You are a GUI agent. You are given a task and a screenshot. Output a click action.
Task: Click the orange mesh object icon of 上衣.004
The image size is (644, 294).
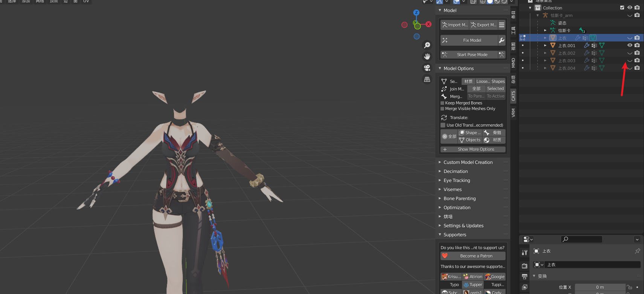(x=553, y=68)
